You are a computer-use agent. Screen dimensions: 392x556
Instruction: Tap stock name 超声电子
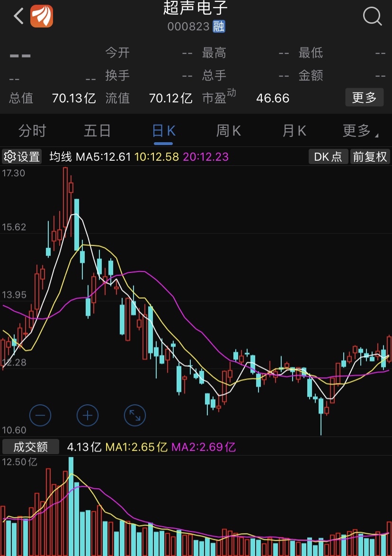coord(195,8)
